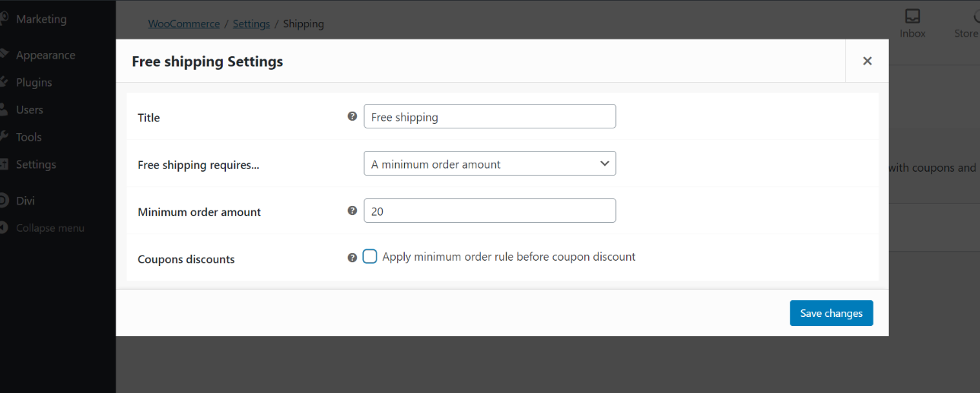Click the Save changes button

(x=831, y=313)
